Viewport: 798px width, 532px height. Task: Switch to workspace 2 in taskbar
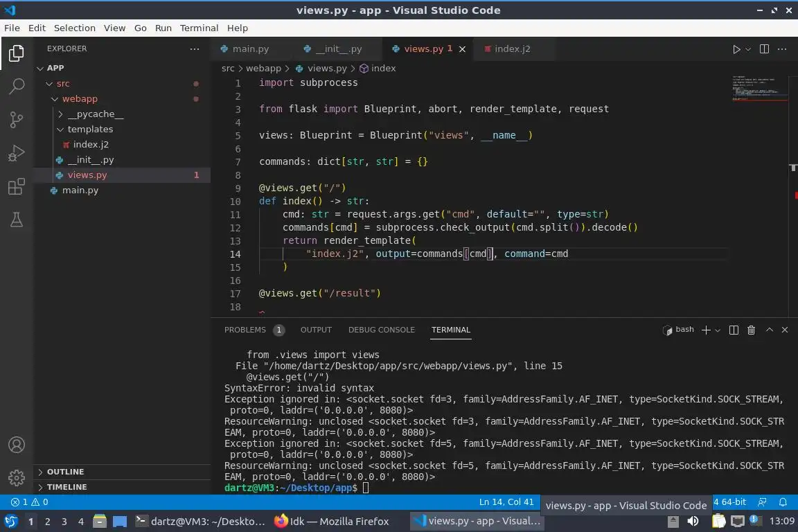47,522
